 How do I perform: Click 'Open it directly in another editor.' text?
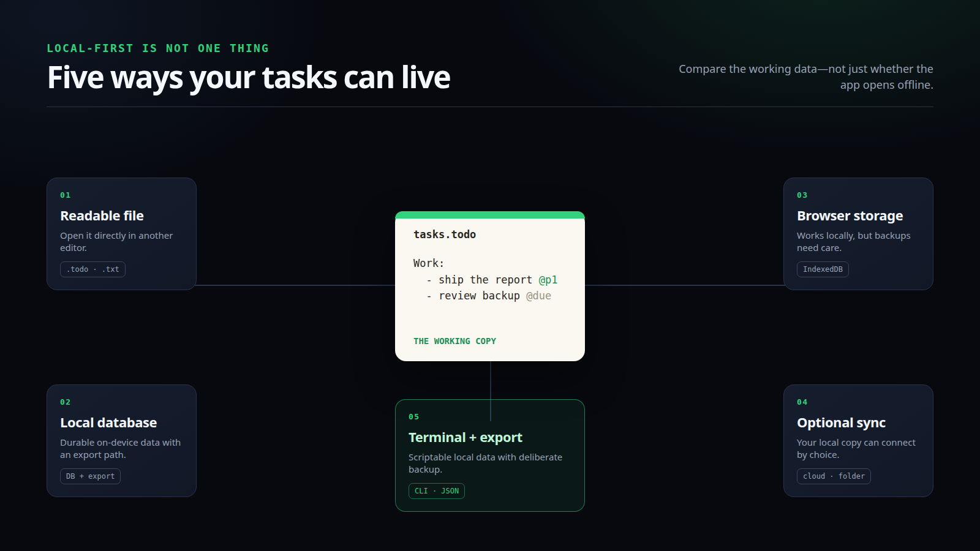coord(116,242)
